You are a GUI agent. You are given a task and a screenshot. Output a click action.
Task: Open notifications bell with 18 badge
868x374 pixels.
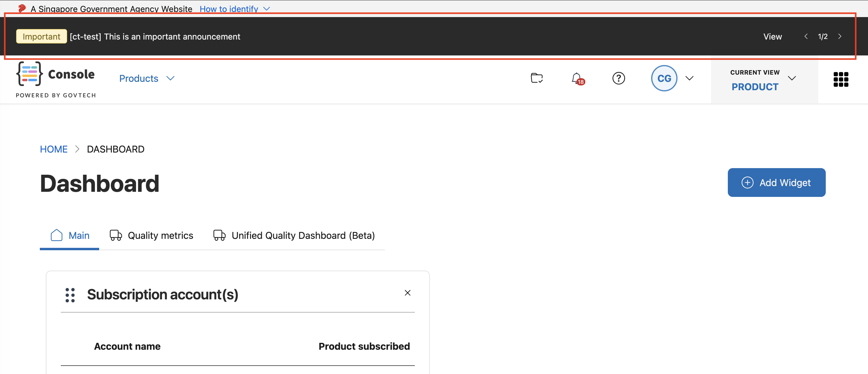577,79
